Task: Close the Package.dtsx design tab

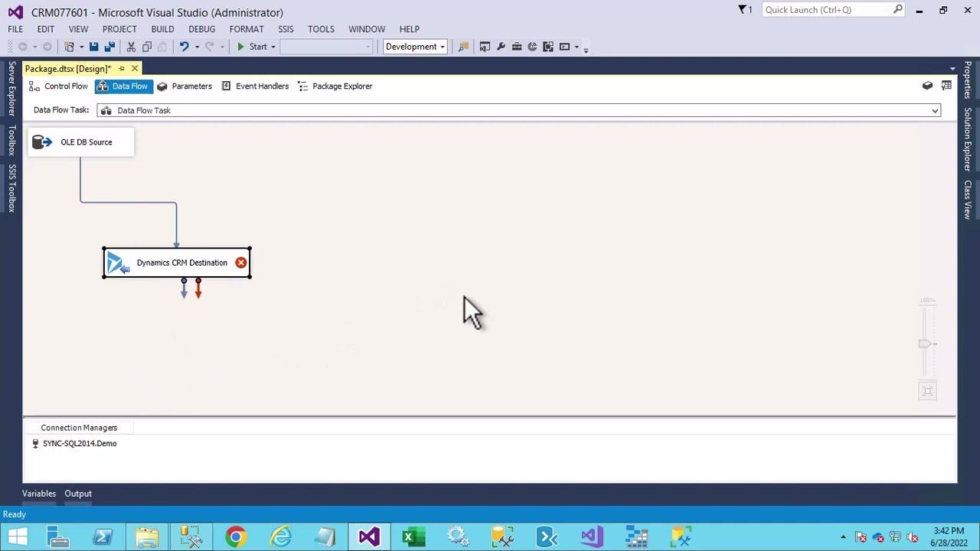Action: click(135, 69)
